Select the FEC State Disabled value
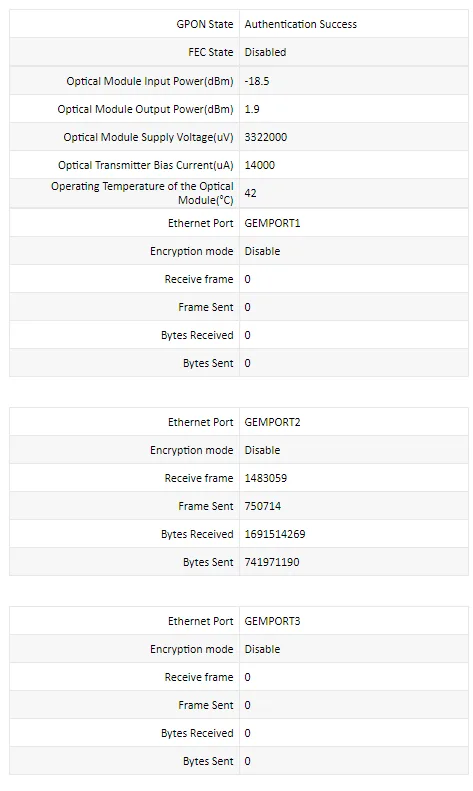Viewport: 473px width, 791px height. 265,52
